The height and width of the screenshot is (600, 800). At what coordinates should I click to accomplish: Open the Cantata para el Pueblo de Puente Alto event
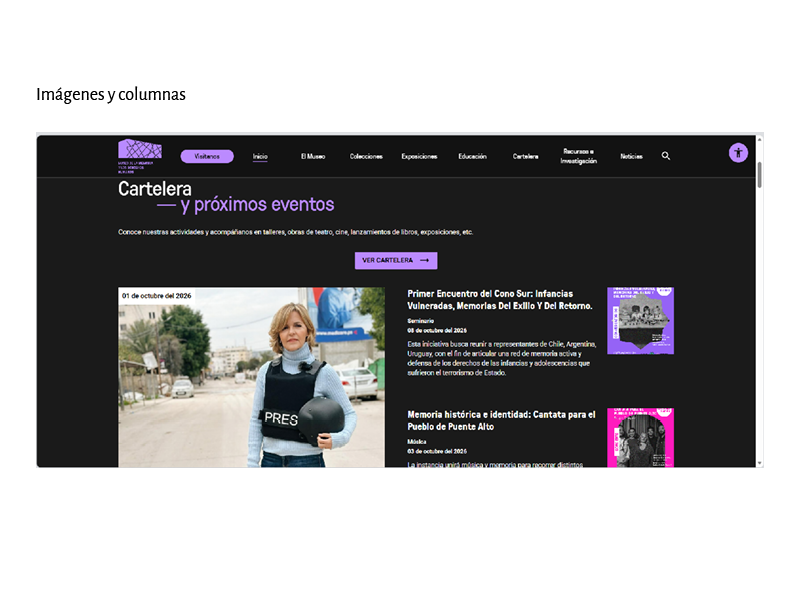click(x=501, y=420)
